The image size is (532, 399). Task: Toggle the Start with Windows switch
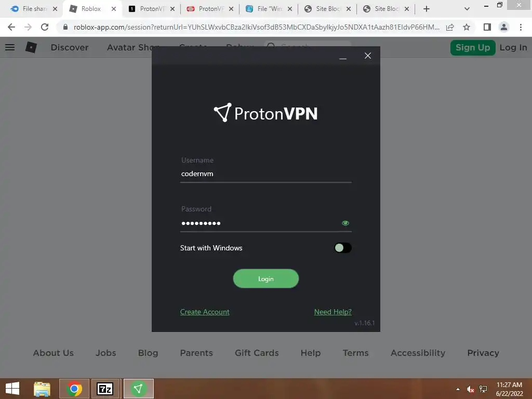(x=343, y=248)
